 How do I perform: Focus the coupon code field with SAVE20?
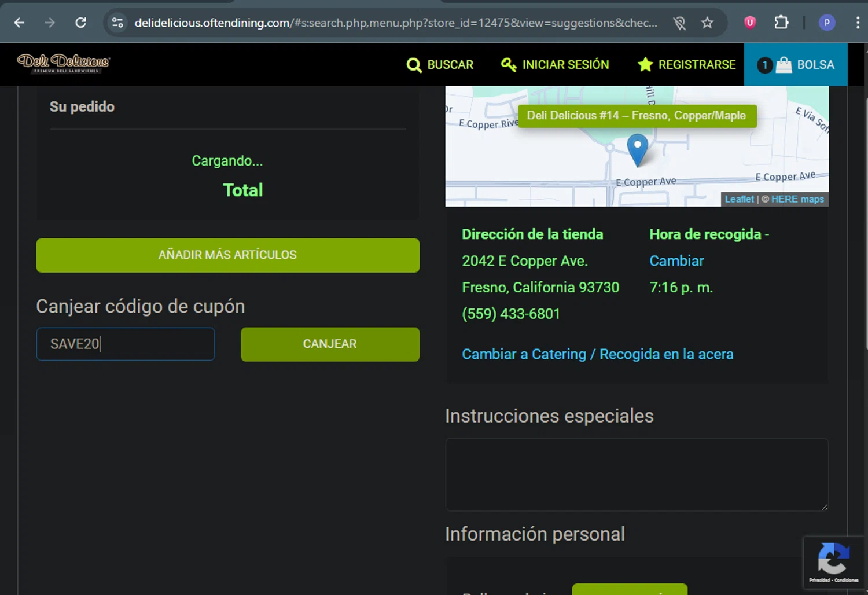click(x=126, y=344)
